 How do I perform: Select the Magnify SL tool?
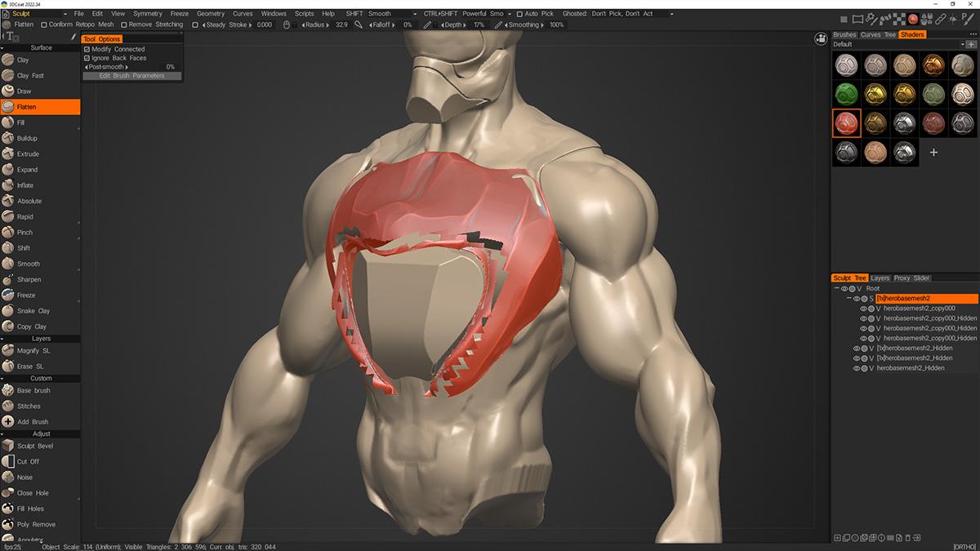(40, 350)
